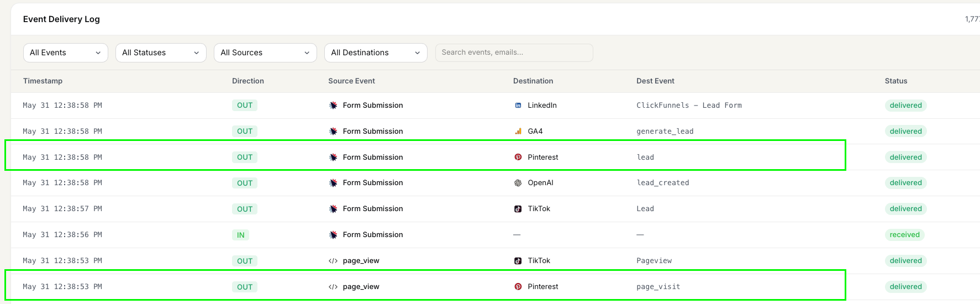Image resolution: width=980 pixels, height=304 pixels.
Task: Click Form Submission source icon in OpenAI row
Action: point(333,183)
